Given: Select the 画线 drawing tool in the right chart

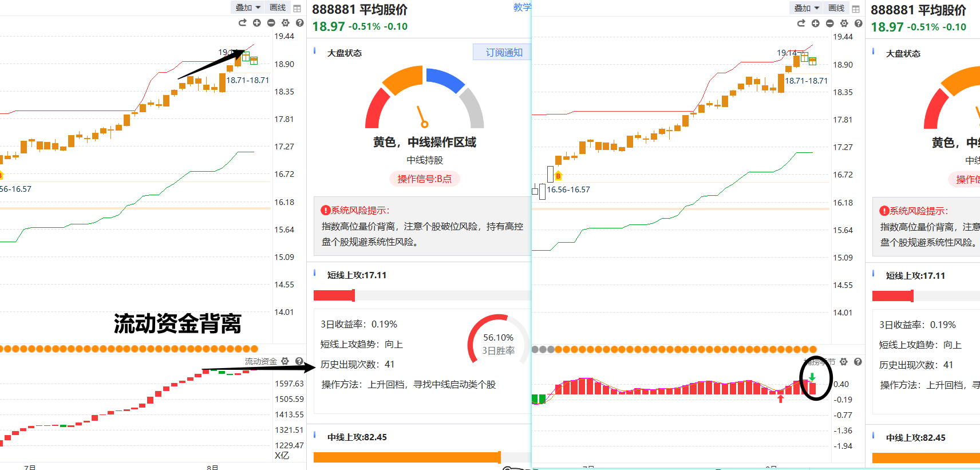Looking at the screenshot, I should point(836,8).
